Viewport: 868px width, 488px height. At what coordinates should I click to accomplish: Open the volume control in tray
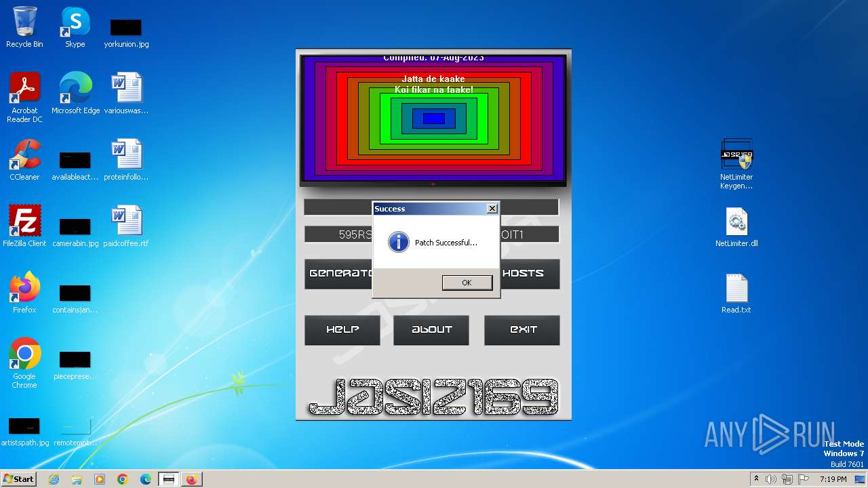pyautogui.click(x=771, y=479)
